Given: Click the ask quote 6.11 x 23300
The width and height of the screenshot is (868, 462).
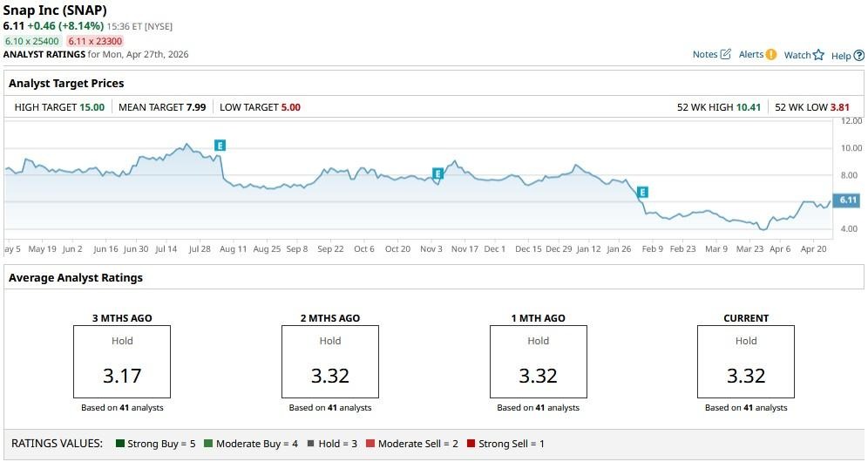Looking at the screenshot, I should [x=95, y=41].
